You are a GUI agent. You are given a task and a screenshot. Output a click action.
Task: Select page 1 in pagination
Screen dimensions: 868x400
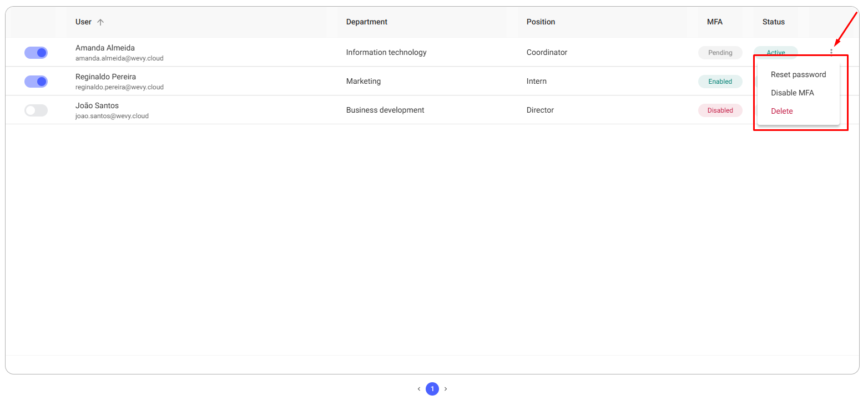pos(432,389)
